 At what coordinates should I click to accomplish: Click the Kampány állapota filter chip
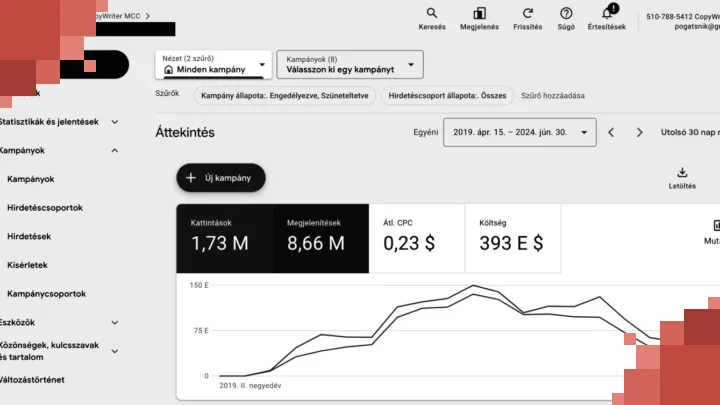click(285, 96)
